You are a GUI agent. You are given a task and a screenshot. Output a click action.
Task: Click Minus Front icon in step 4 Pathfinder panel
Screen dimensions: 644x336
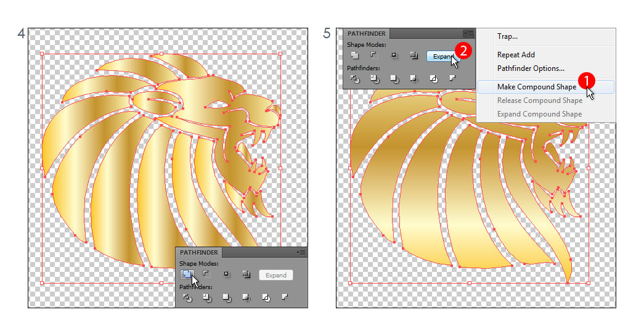tap(206, 274)
